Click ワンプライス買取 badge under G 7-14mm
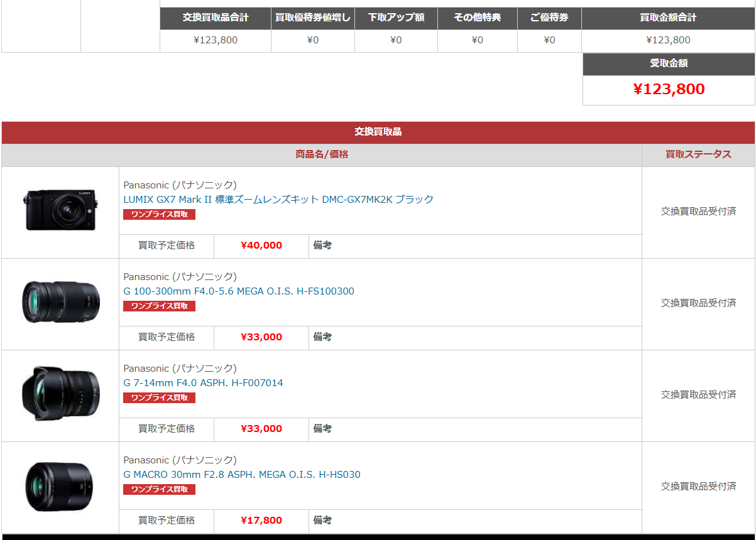The height and width of the screenshot is (540, 756). pos(159,397)
